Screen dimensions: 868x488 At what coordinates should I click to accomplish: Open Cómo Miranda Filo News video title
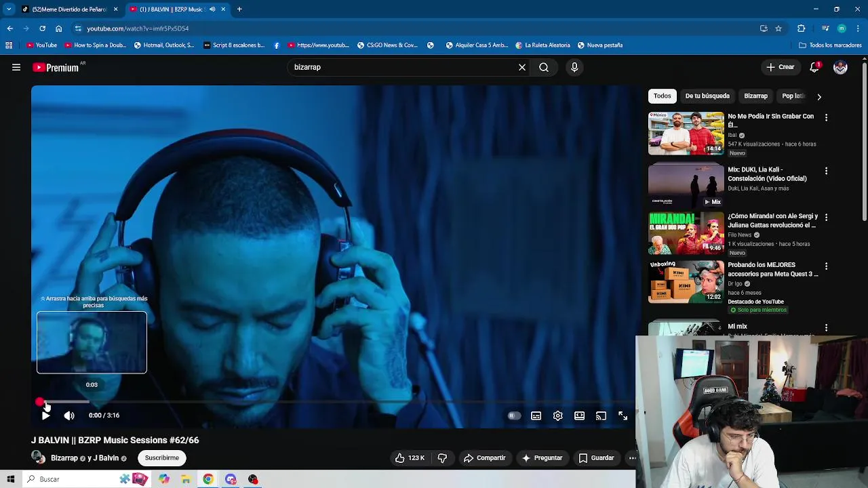pyautogui.click(x=773, y=220)
